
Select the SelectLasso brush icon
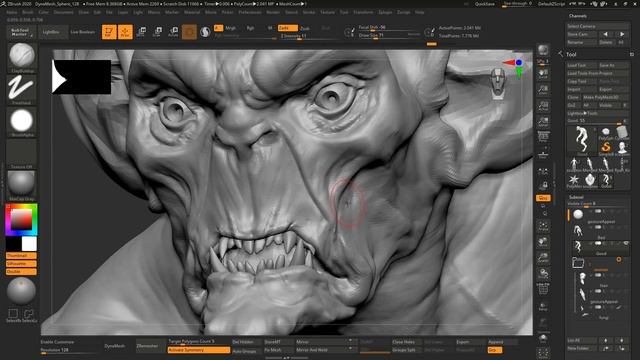pos(28,315)
